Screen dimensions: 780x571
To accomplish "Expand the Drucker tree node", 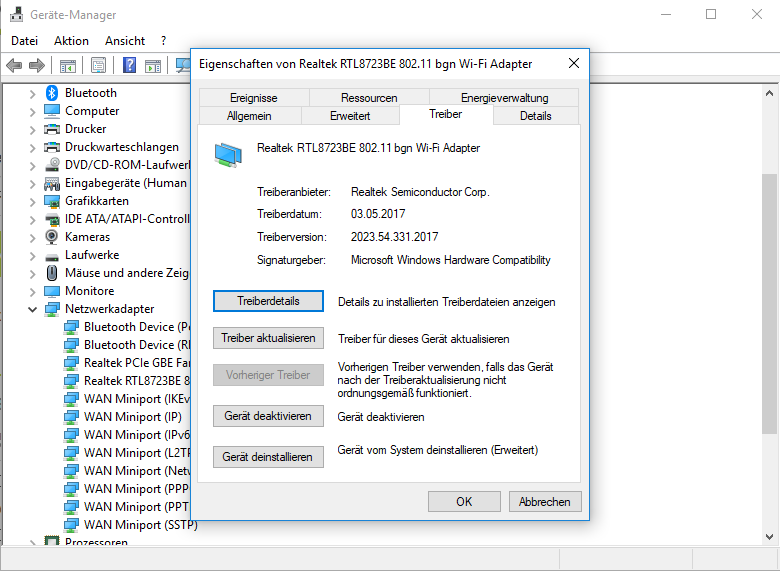I will [x=32, y=129].
